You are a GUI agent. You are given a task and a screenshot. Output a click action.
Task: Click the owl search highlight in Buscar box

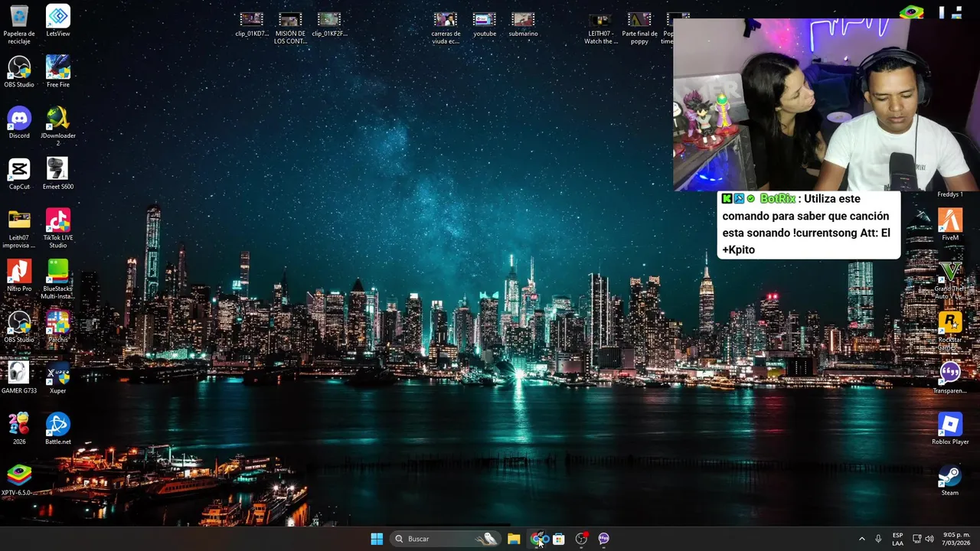pyautogui.click(x=486, y=539)
